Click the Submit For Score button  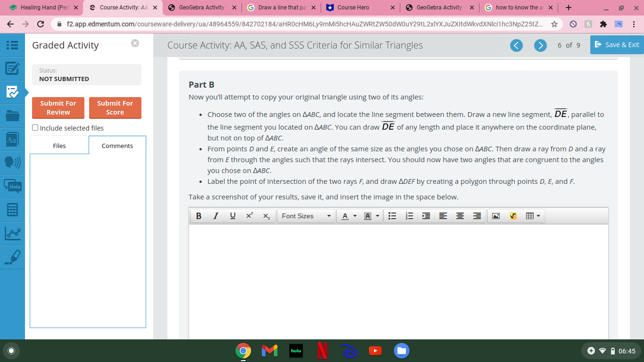[x=115, y=107]
